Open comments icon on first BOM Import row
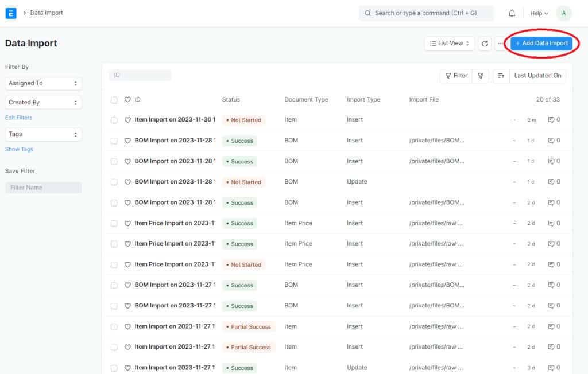This screenshot has width=588, height=374. (x=551, y=141)
